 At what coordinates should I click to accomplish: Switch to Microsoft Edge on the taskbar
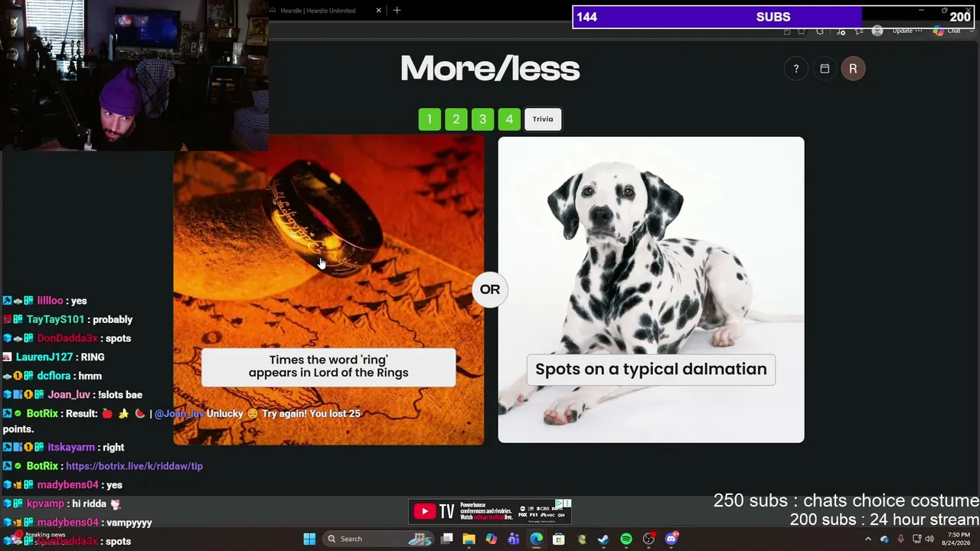(536, 539)
